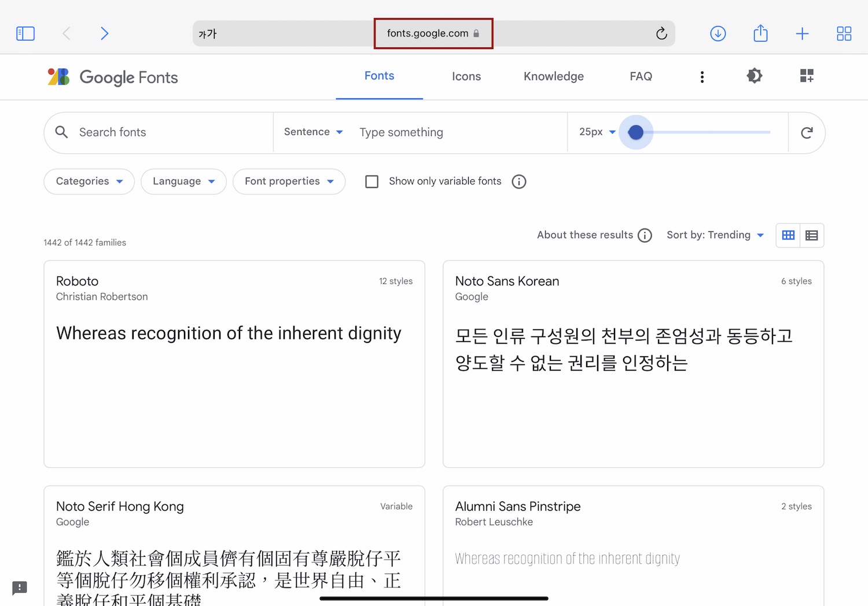Toggle dark theme brightness icon
868x606 pixels.
pos(754,76)
